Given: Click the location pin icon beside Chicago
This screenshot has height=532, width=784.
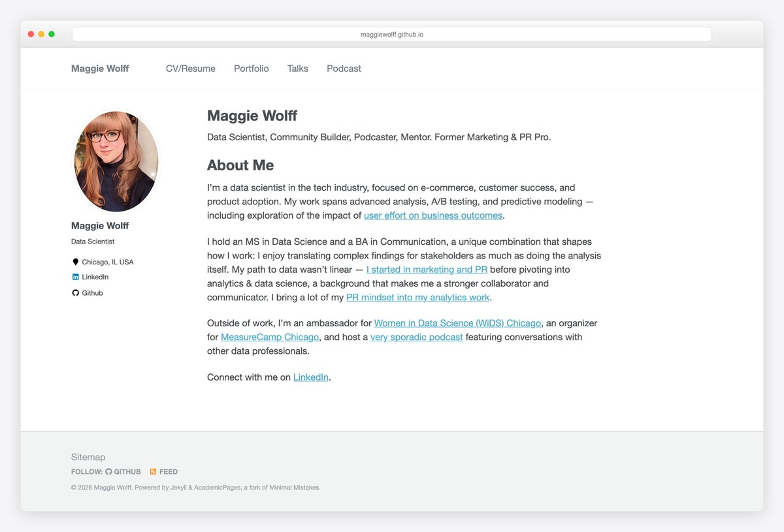Looking at the screenshot, I should [75, 262].
